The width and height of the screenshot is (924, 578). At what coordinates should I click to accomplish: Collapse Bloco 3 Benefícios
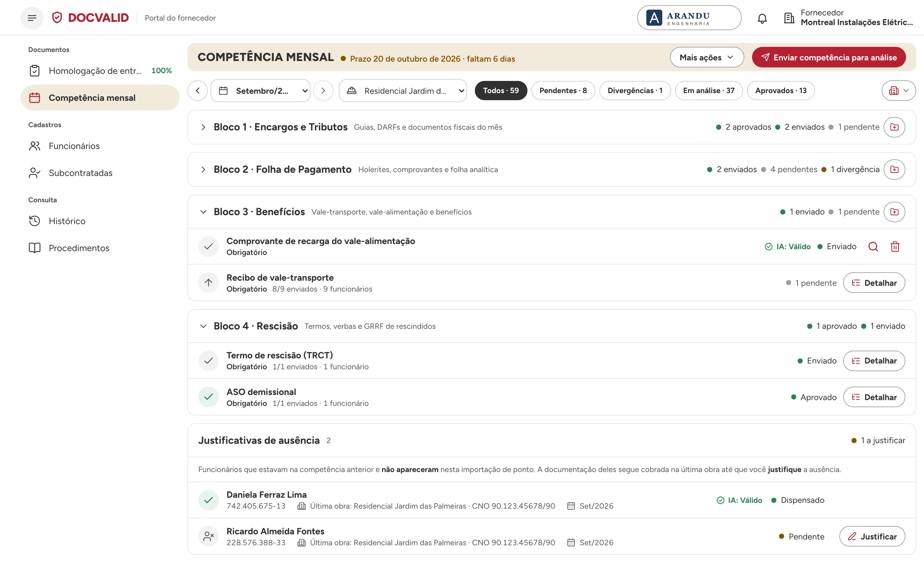tap(203, 212)
